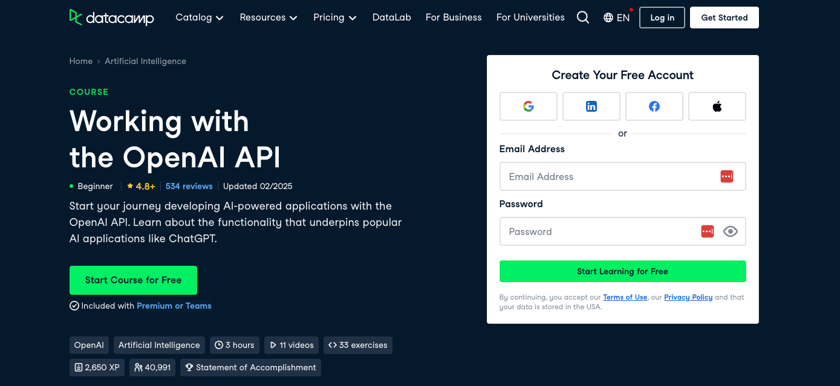Open the Premium or Teams link
Viewport: 840px width, 386px height.
(x=174, y=306)
